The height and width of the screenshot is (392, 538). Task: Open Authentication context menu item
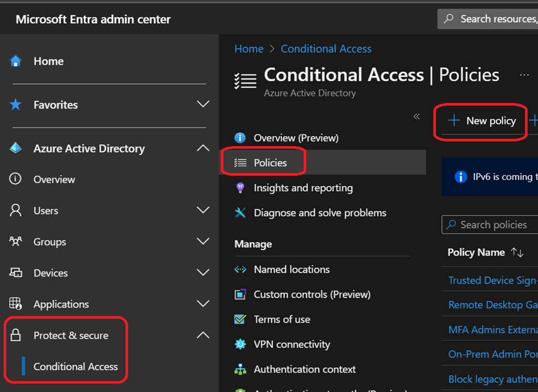tap(305, 369)
